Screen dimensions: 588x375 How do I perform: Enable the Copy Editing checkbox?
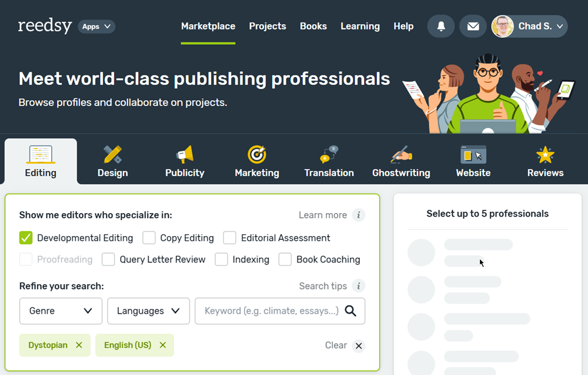(149, 238)
